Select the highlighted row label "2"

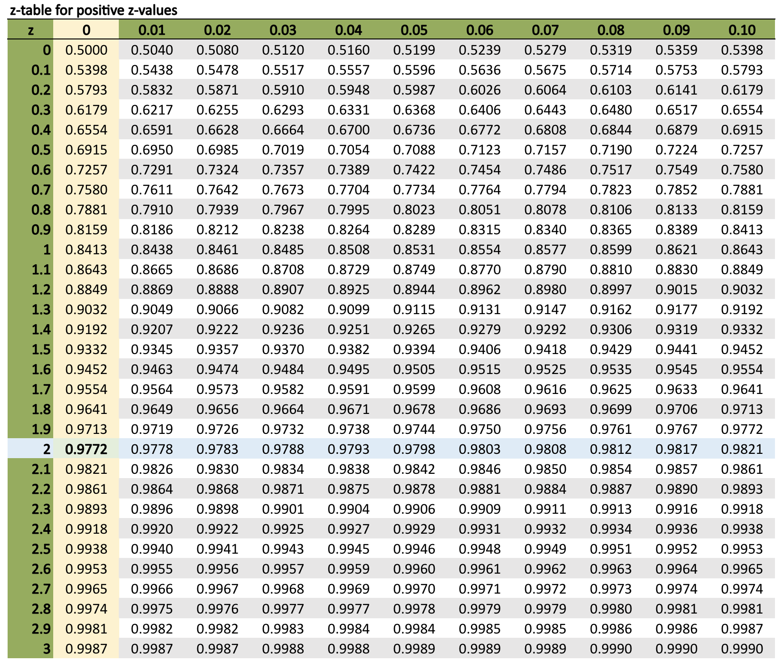point(30,449)
